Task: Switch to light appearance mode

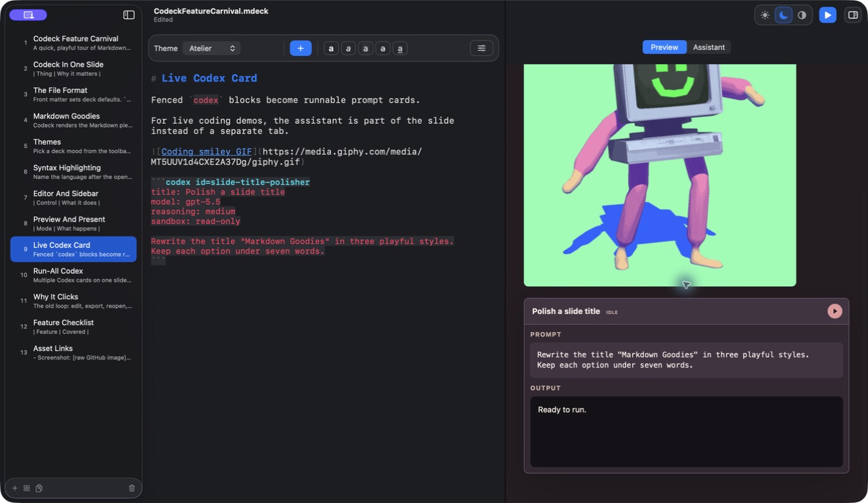Action: [765, 15]
